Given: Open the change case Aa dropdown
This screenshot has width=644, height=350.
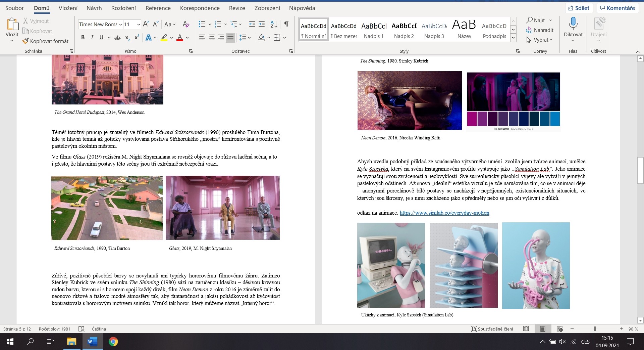Looking at the screenshot, I should [x=170, y=24].
